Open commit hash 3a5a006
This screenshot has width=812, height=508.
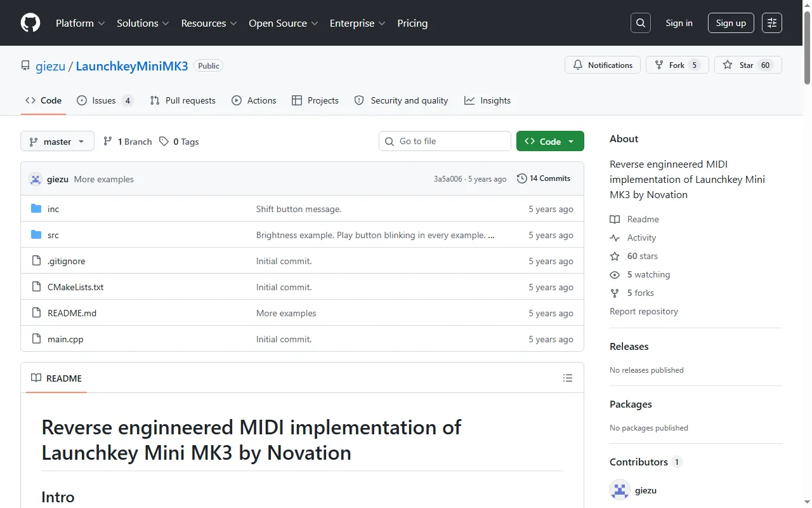click(x=448, y=179)
